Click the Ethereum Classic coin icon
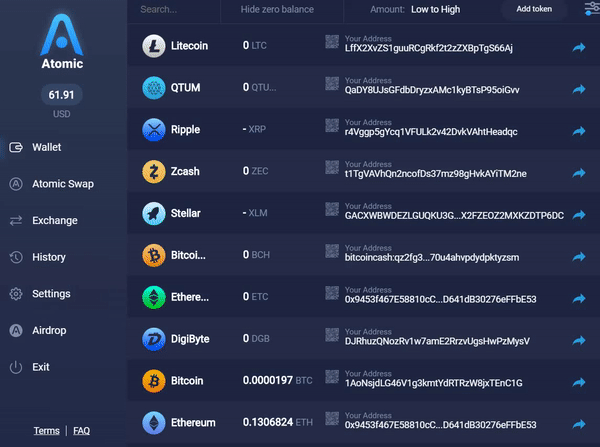 click(154, 297)
